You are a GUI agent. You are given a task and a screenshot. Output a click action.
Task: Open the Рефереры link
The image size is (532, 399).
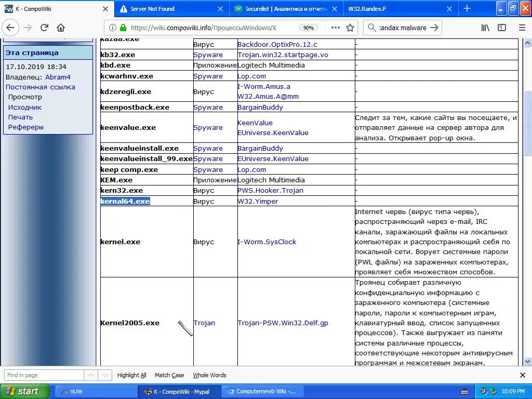26,127
